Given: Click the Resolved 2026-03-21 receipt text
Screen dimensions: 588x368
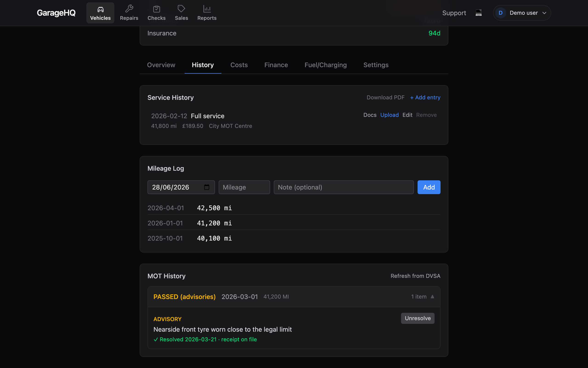Looking at the screenshot, I should click(205, 339).
